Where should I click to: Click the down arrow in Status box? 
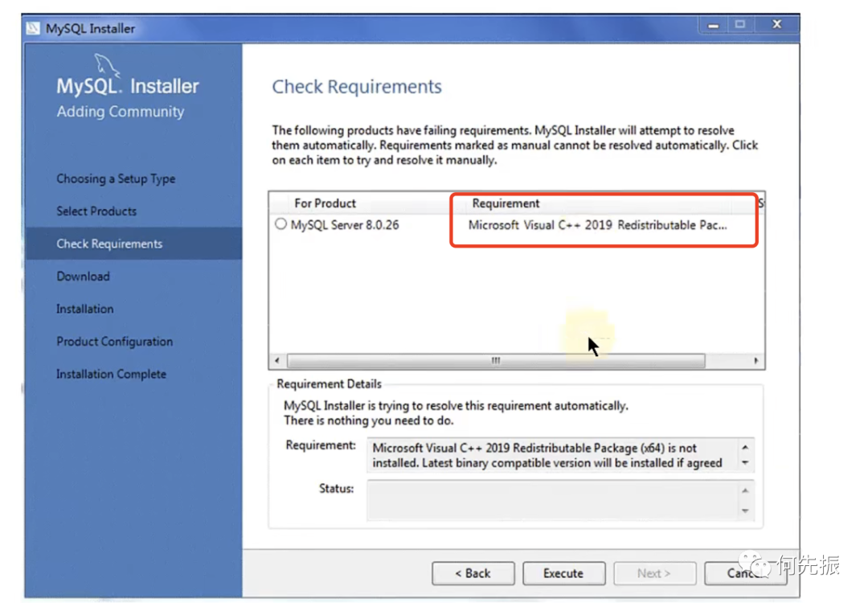745,511
